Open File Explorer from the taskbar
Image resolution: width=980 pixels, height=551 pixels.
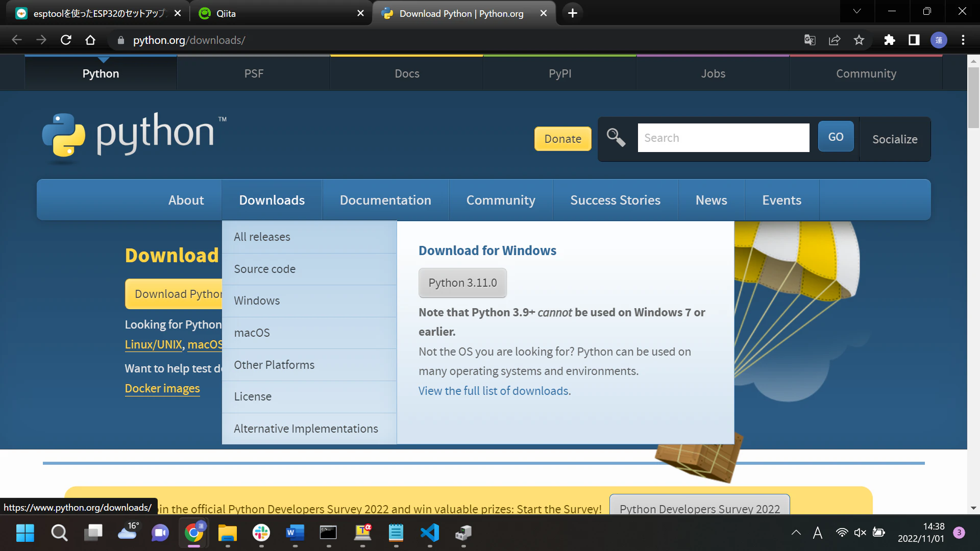click(x=228, y=533)
